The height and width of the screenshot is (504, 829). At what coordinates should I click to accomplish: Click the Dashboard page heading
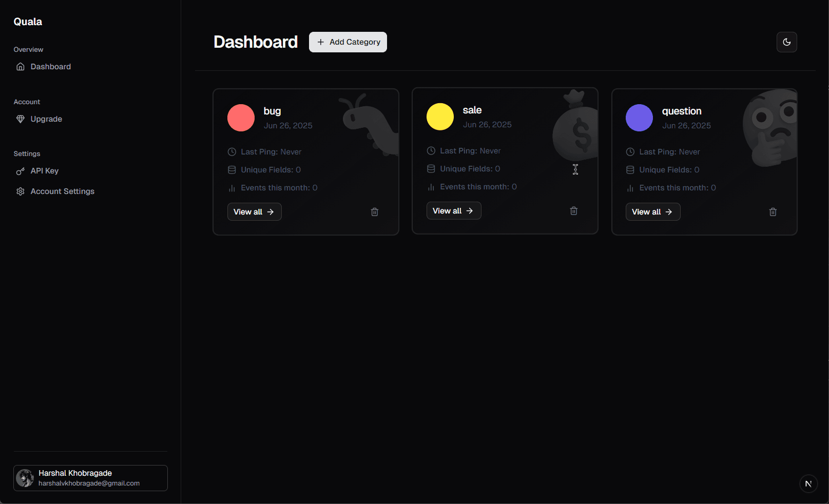pos(256,42)
